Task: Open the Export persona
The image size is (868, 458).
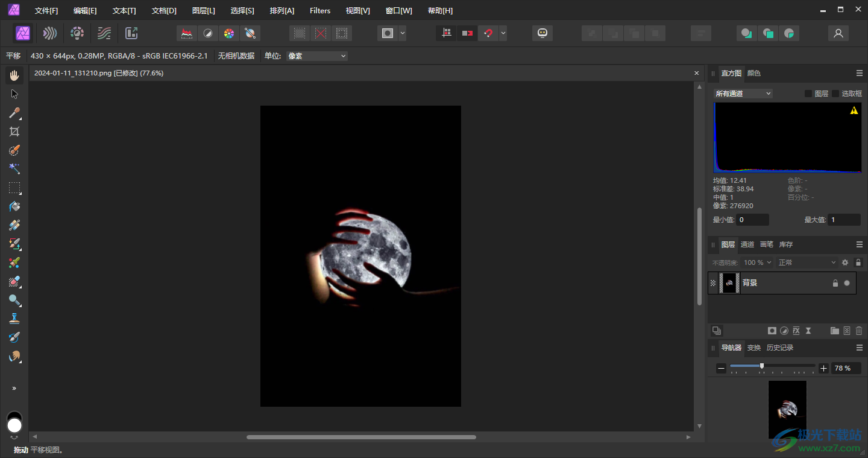Action: [131, 33]
